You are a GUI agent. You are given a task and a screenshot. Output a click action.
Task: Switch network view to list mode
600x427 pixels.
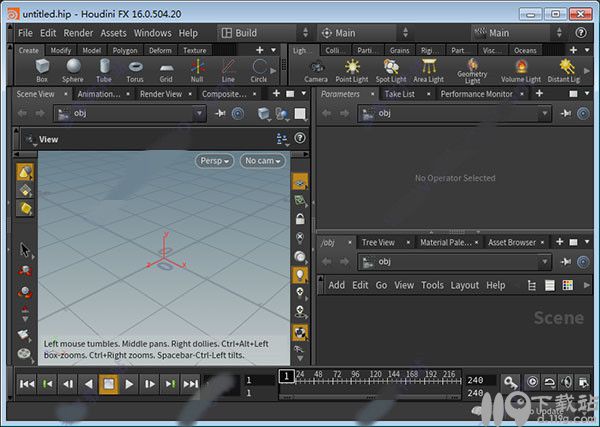[549, 285]
